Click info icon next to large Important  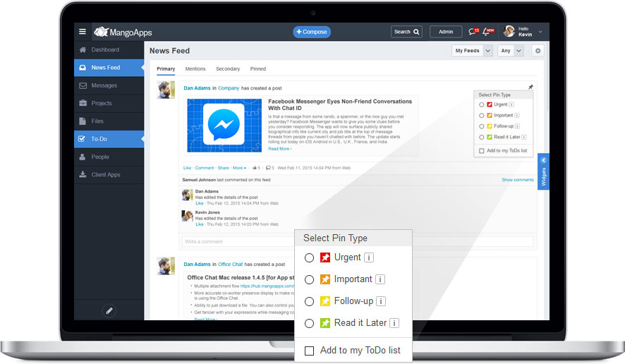click(x=380, y=279)
